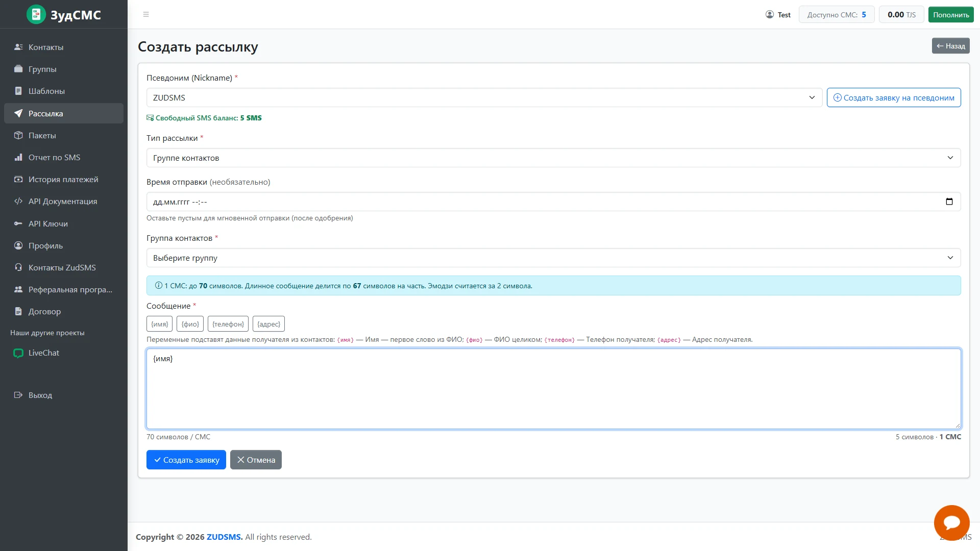Click the calendar icon in the send time field
The width and height of the screenshot is (980, 551).
[949, 202]
